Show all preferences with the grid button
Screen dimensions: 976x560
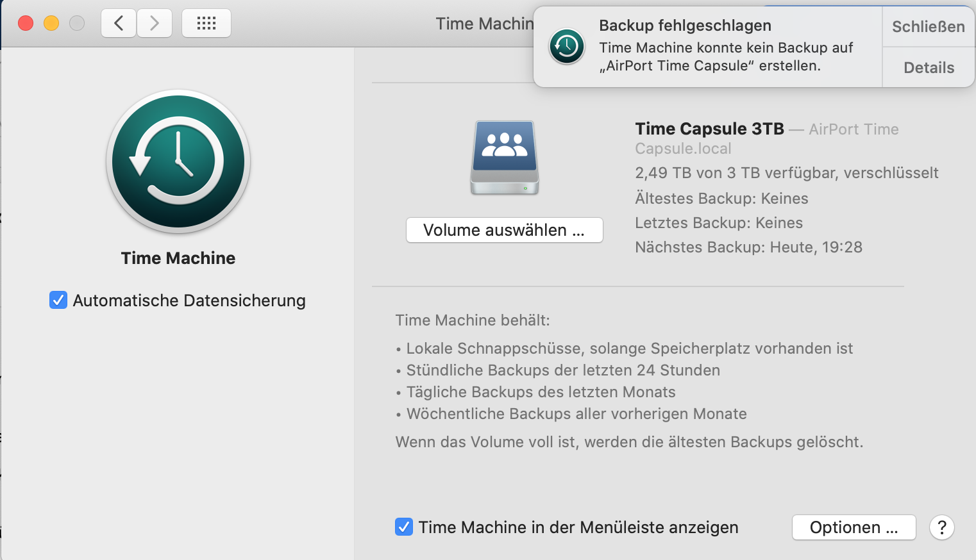point(206,24)
